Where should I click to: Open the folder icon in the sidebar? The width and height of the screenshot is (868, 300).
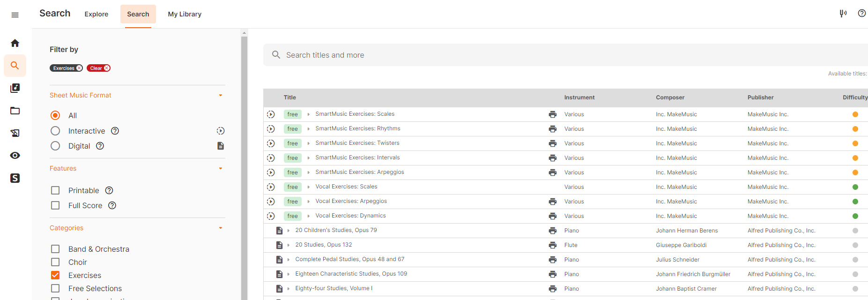pos(15,111)
